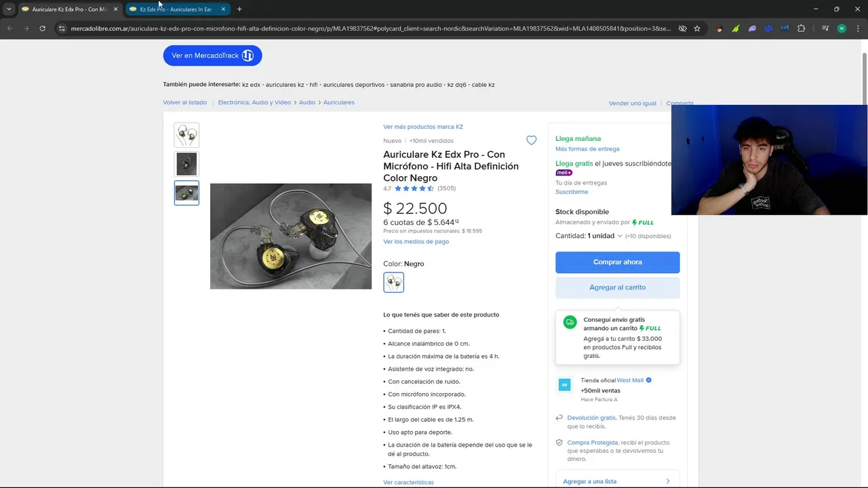
Task: Open Electrónica, Audio y Video breadcrumb
Action: click(254, 102)
